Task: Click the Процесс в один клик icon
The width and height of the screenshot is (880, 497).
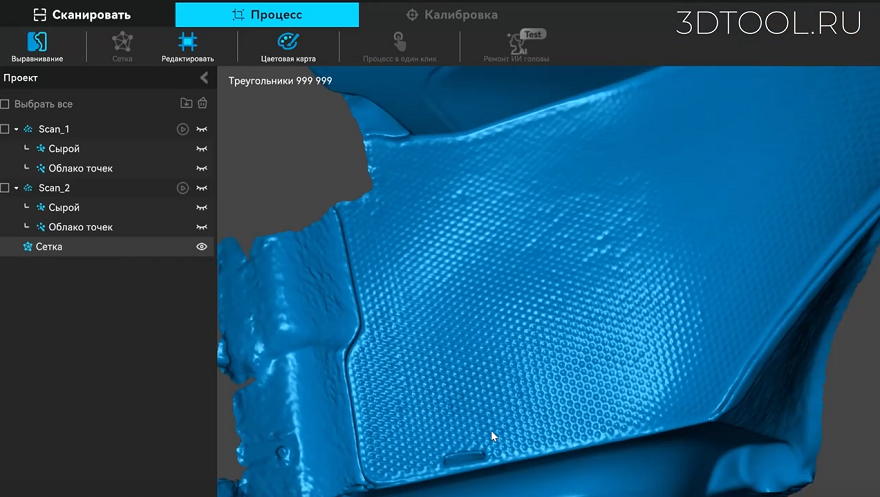Action: (399, 47)
